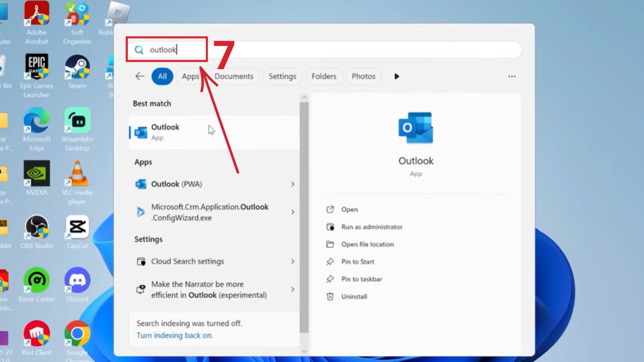
Task: Launch Epic Games Launcher shortcut
Action: 36,76
